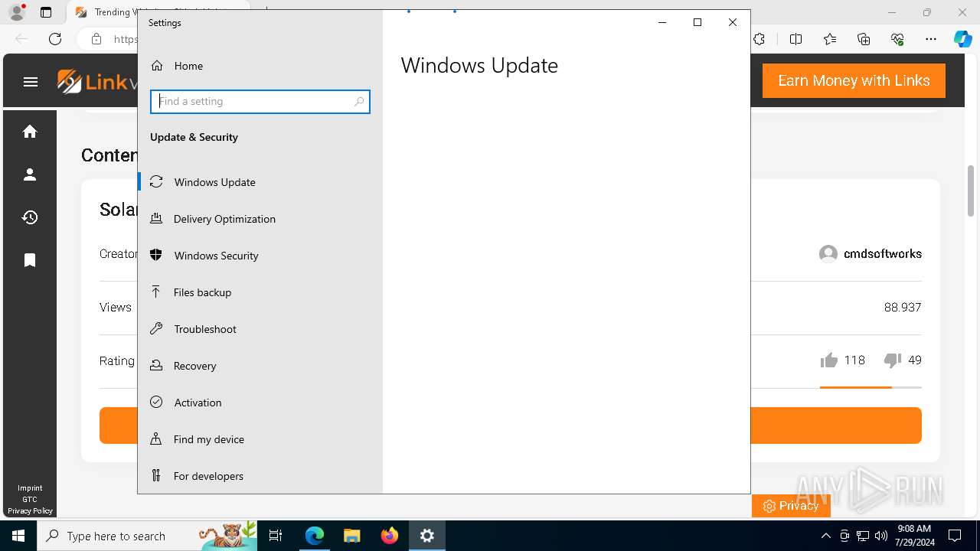The width and height of the screenshot is (980, 551).
Task: Open volume control in system tray
Action: pos(880,536)
